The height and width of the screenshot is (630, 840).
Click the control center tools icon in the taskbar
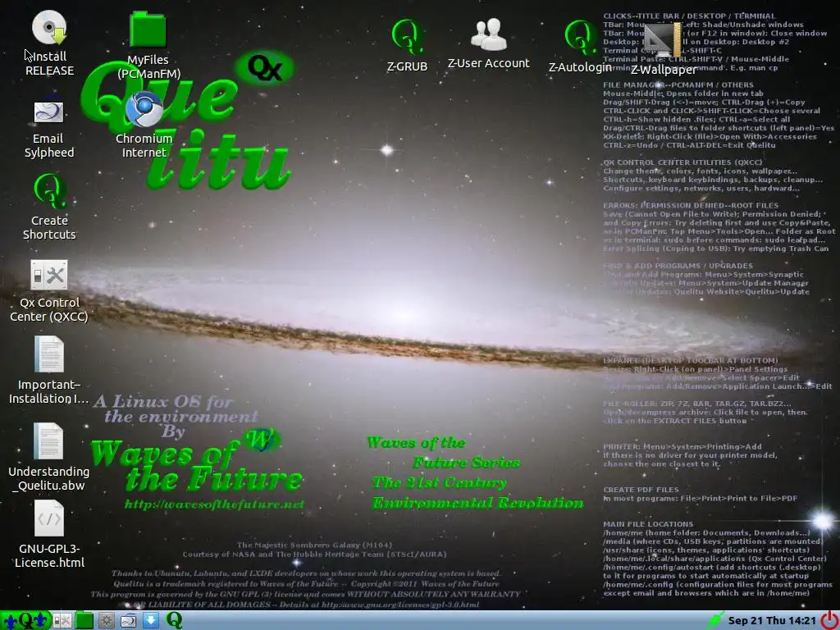click(62, 620)
